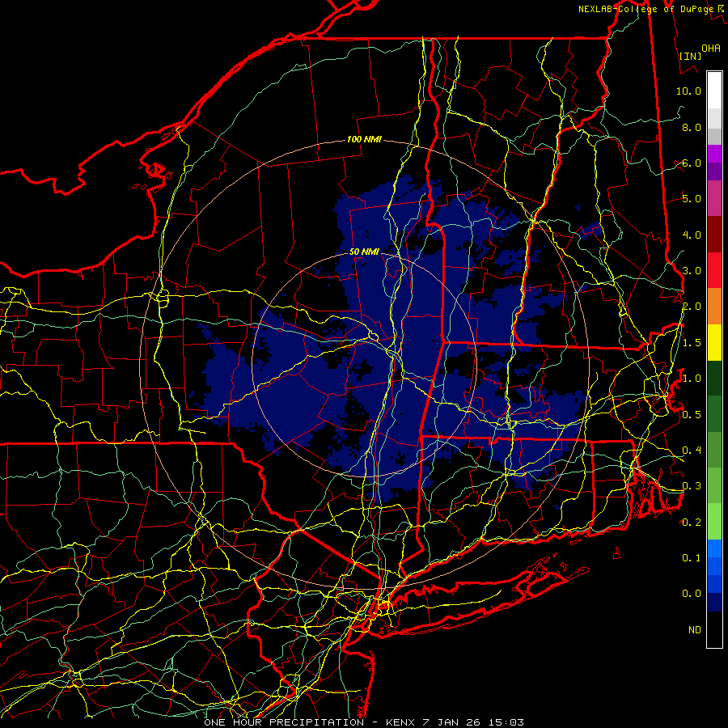Select the ND legend label

coord(695,629)
